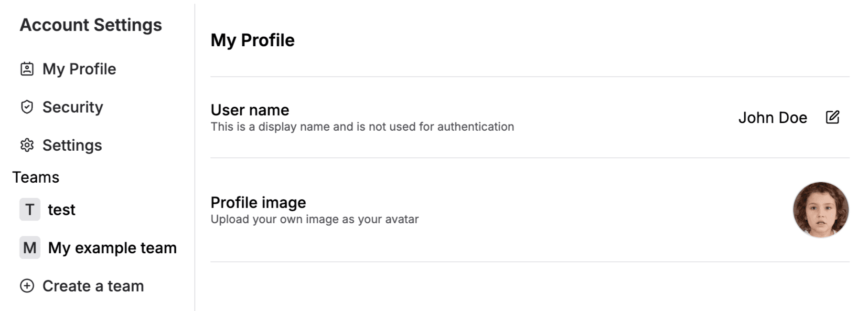
Task: Go to the Security section label
Action: [x=73, y=107]
